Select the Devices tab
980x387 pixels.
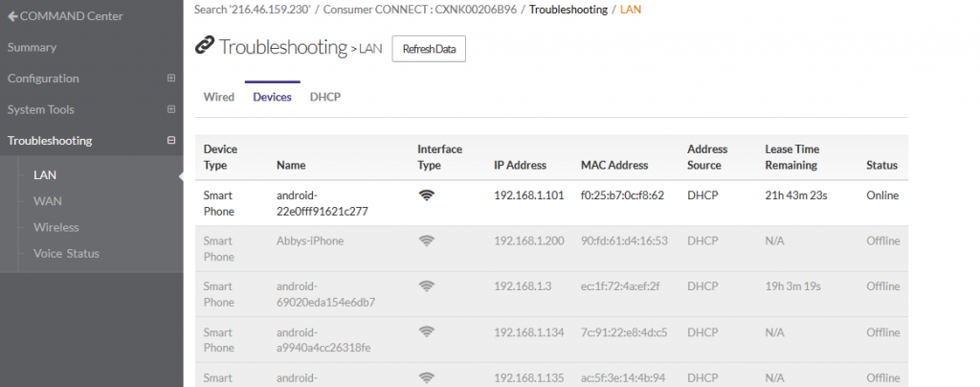(x=272, y=98)
